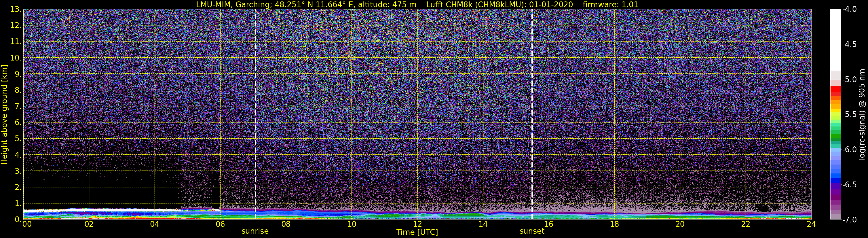
Task: Click the colorbar tick label -7.0
Action: 849,220
